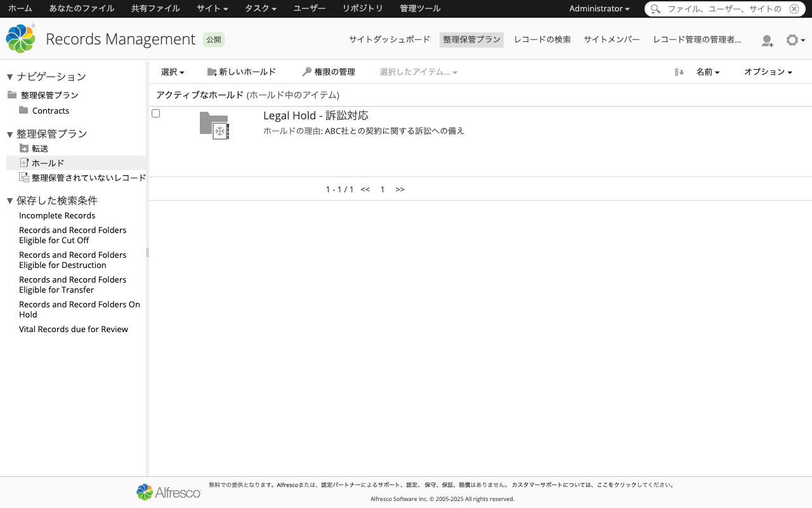Open リポジトリ in top menu
The height and width of the screenshot is (508, 812).
coord(363,9)
